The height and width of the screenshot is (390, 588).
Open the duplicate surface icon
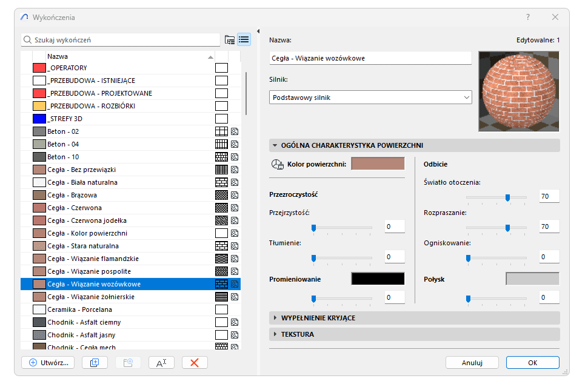[95, 362]
